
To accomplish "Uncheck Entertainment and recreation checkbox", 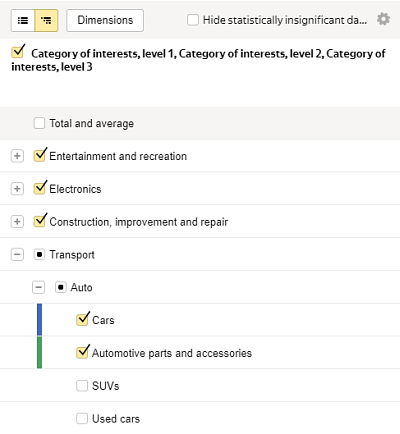I will (x=40, y=155).
